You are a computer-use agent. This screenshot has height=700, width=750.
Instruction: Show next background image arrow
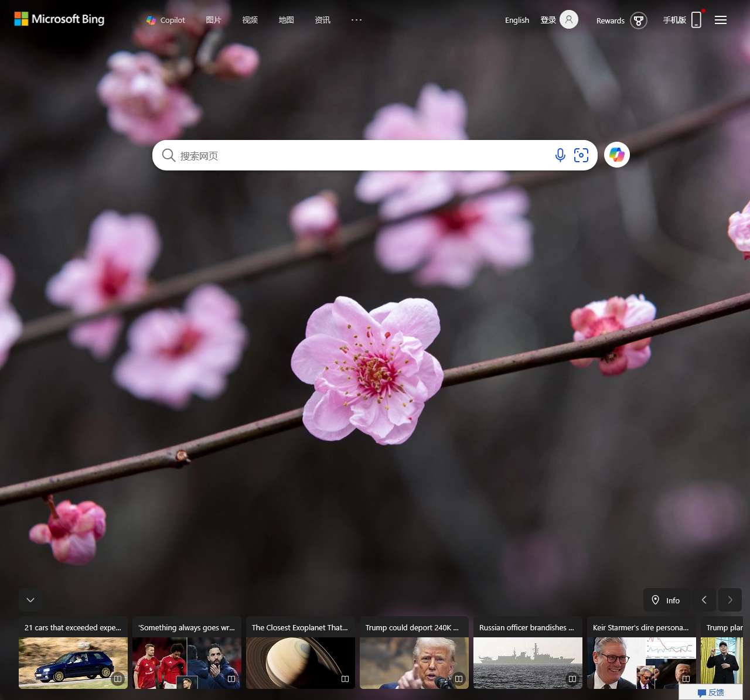730,600
